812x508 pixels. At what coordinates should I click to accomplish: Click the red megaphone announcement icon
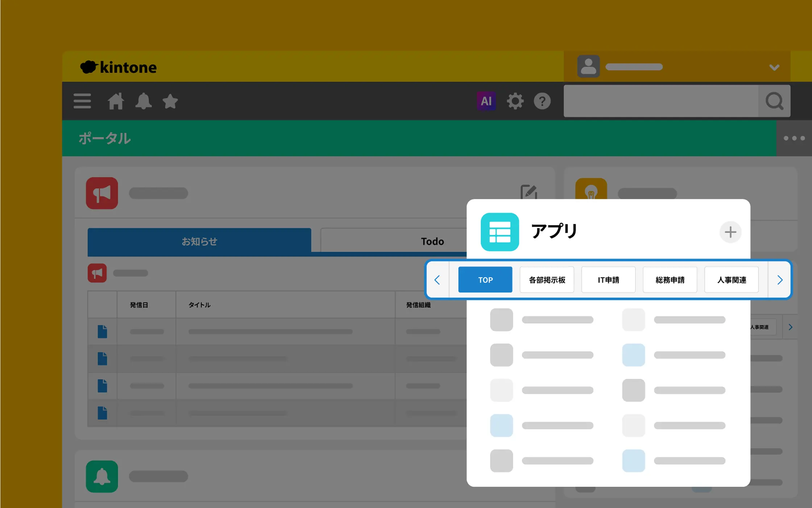[102, 193]
